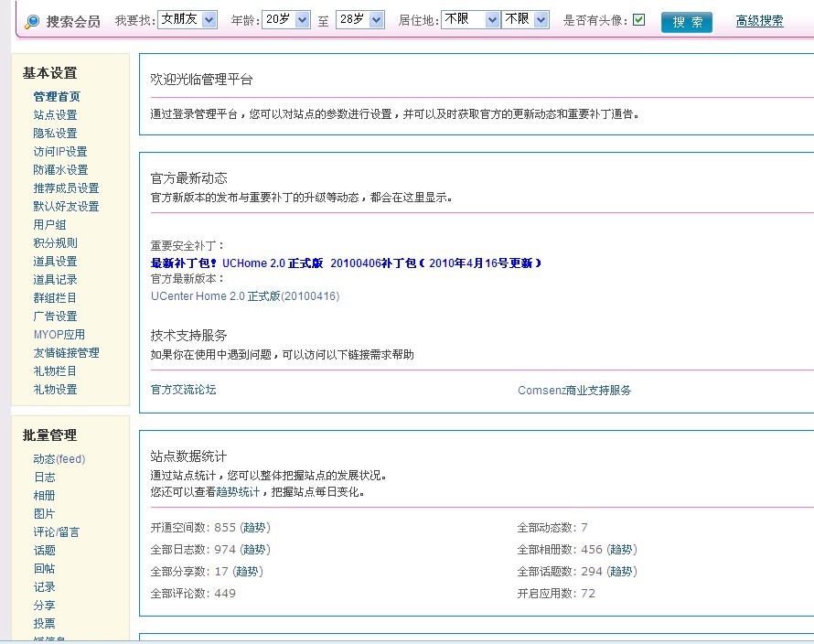The image size is (814, 644).
Task: Open 友情链接管理 in the sidebar
Action: [x=66, y=352]
